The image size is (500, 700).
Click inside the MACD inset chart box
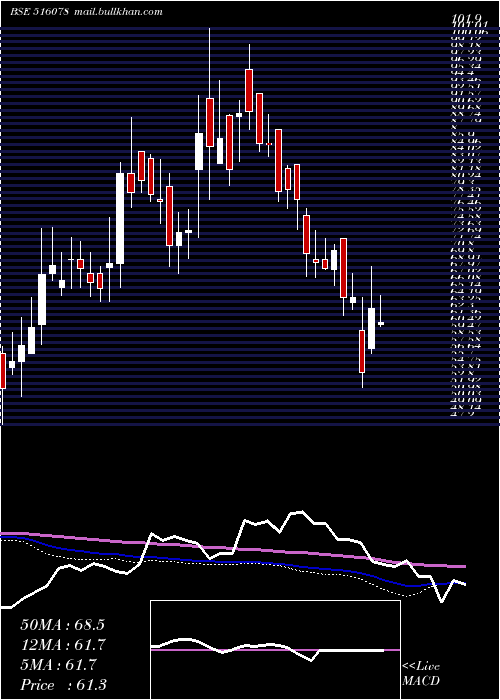(x=275, y=650)
